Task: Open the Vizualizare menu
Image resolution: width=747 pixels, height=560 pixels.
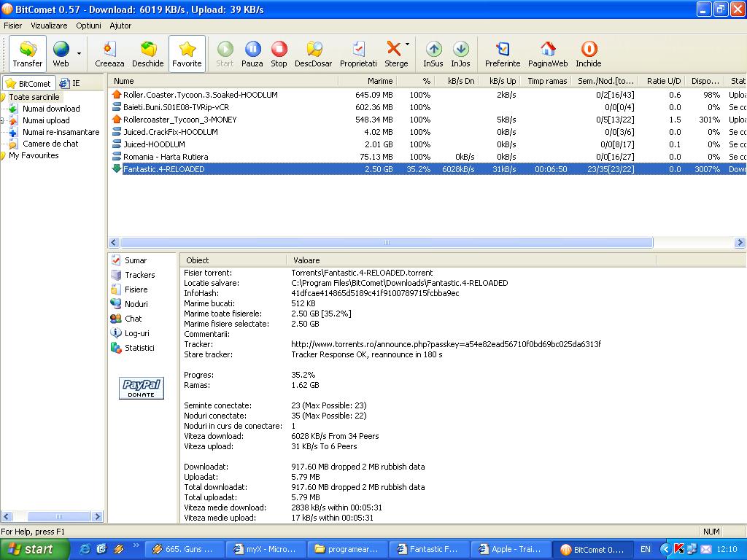Action: (x=49, y=26)
